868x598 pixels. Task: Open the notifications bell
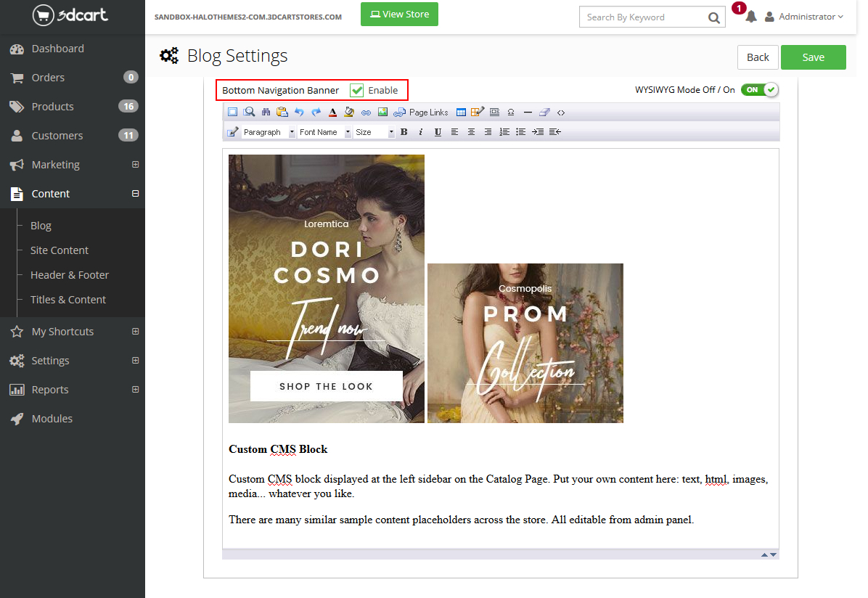coord(750,17)
